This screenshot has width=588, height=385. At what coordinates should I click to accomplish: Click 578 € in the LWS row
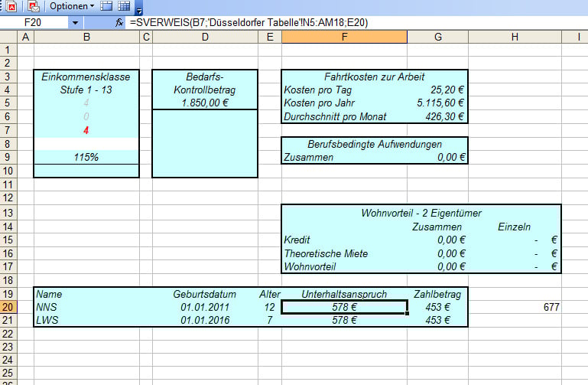point(344,320)
